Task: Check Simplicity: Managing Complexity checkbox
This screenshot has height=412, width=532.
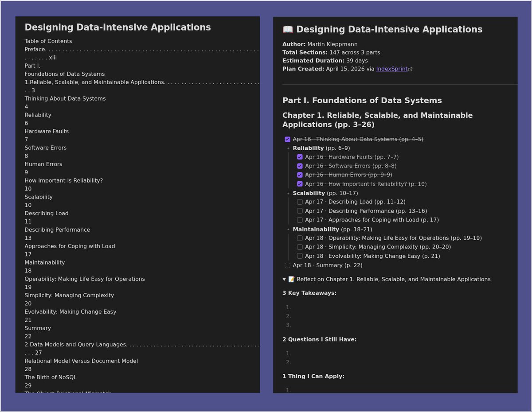Action: (300, 247)
